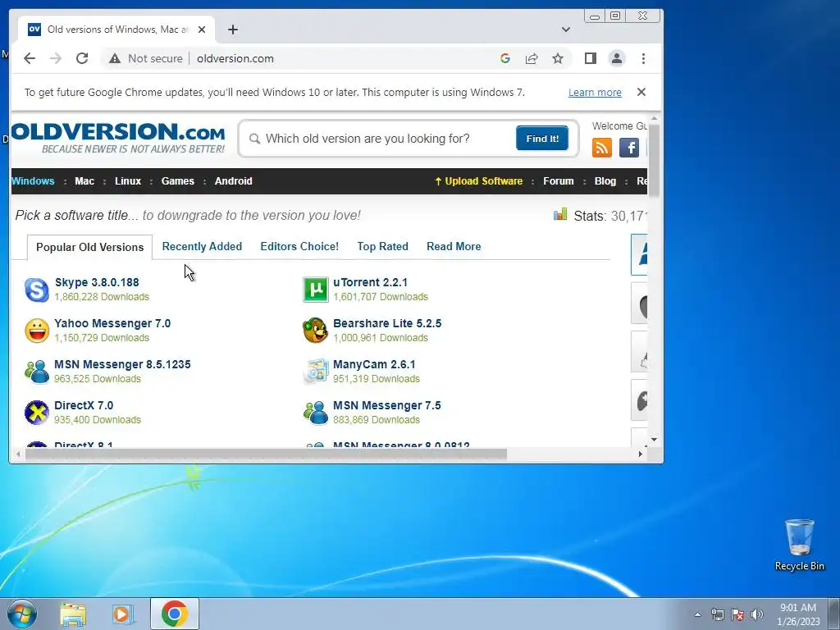Dismiss the Windows 7 update notice

[641, 92]
